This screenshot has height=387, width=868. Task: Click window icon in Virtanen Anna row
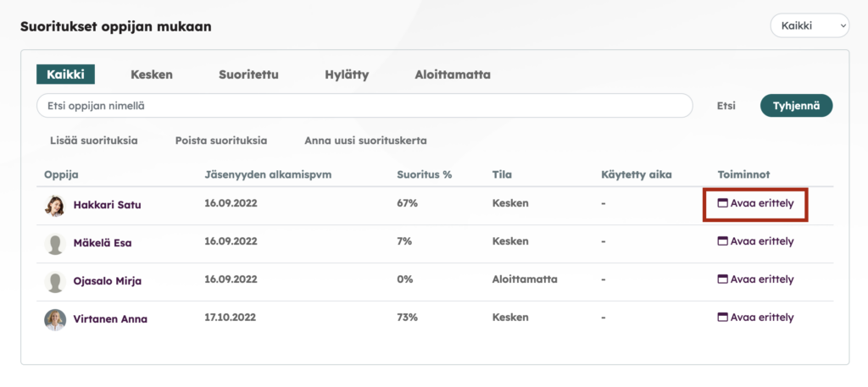pyautogui.click(x=722, y=318)
